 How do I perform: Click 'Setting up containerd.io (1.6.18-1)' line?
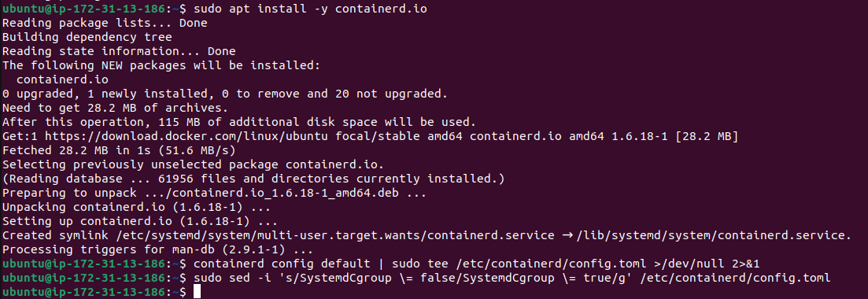pos(140,221)
